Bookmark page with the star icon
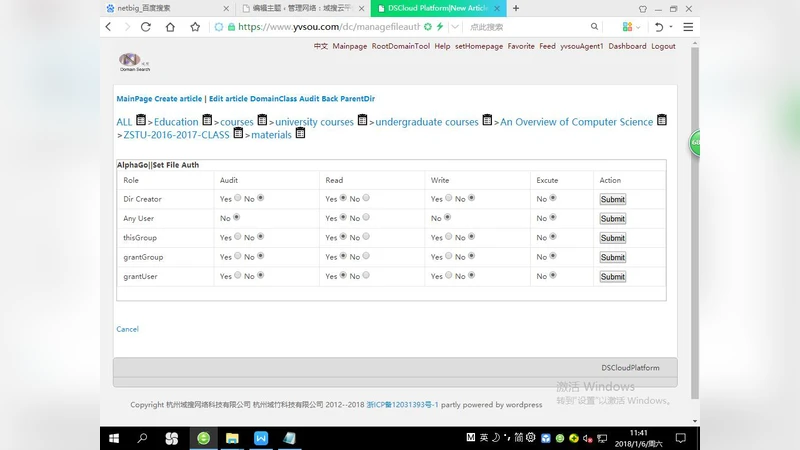Image resolution: width=800 pixels, height=450 pixels. [195, 27]
